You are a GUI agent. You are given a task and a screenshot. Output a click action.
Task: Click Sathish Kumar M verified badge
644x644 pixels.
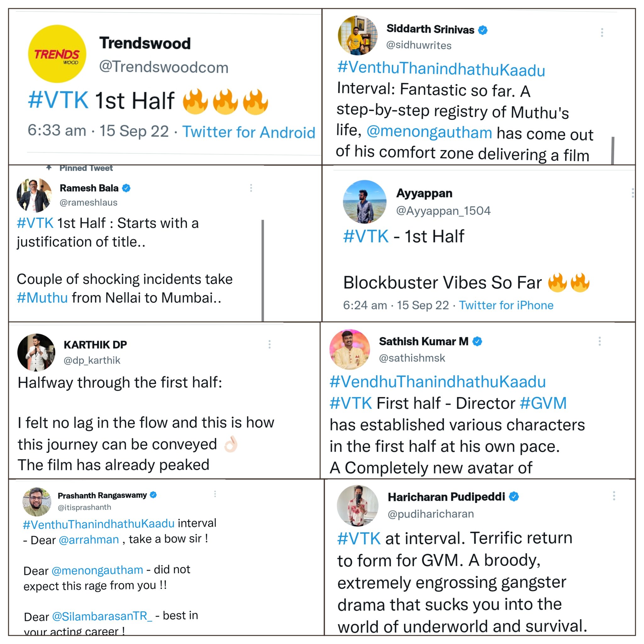tap(477, 341)
